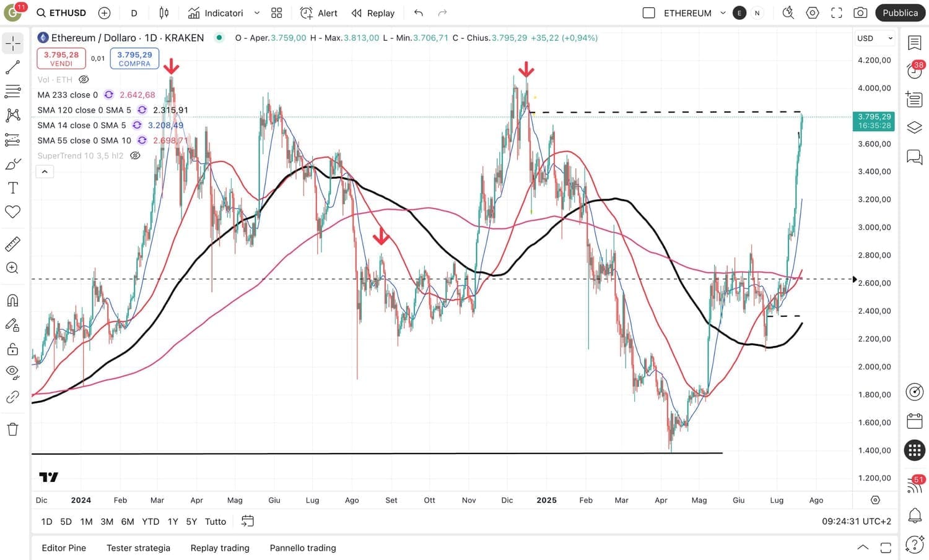
Task: Open the Fibonacci retracement tools
Action: pyautogui.click(x=13, y=92)
